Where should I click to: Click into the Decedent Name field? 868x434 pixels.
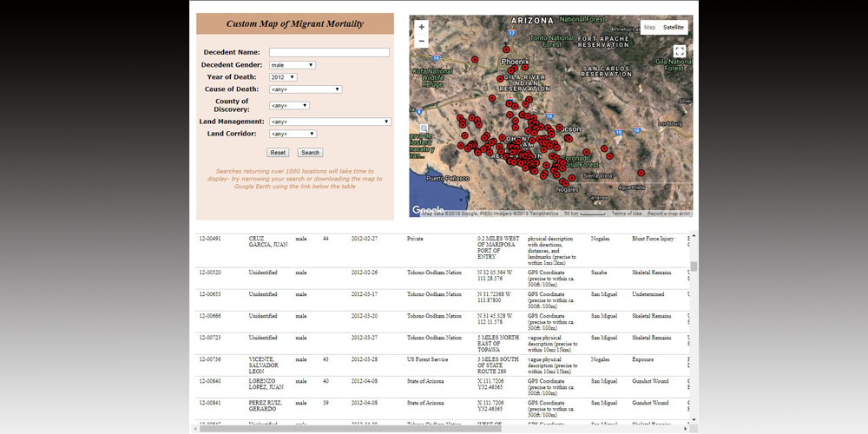pyautogui.click(x=329, y=53)
